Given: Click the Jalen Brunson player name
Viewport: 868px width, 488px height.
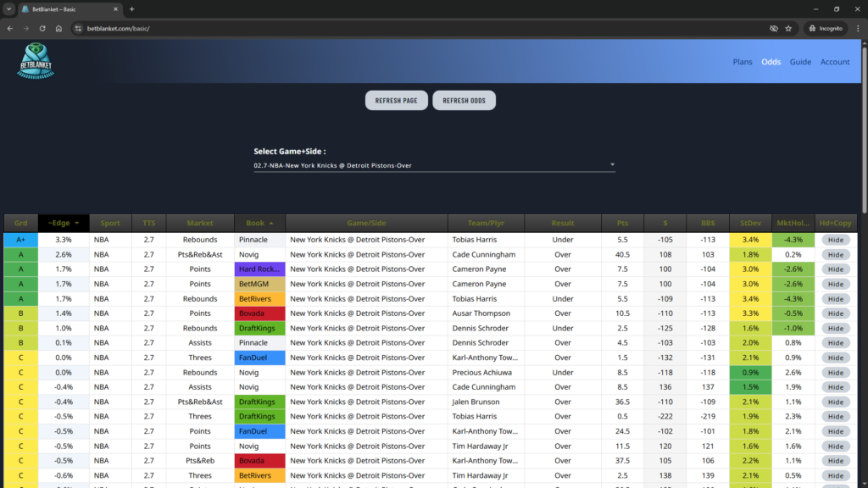Looking at the screenshot, I should point(476,402).
